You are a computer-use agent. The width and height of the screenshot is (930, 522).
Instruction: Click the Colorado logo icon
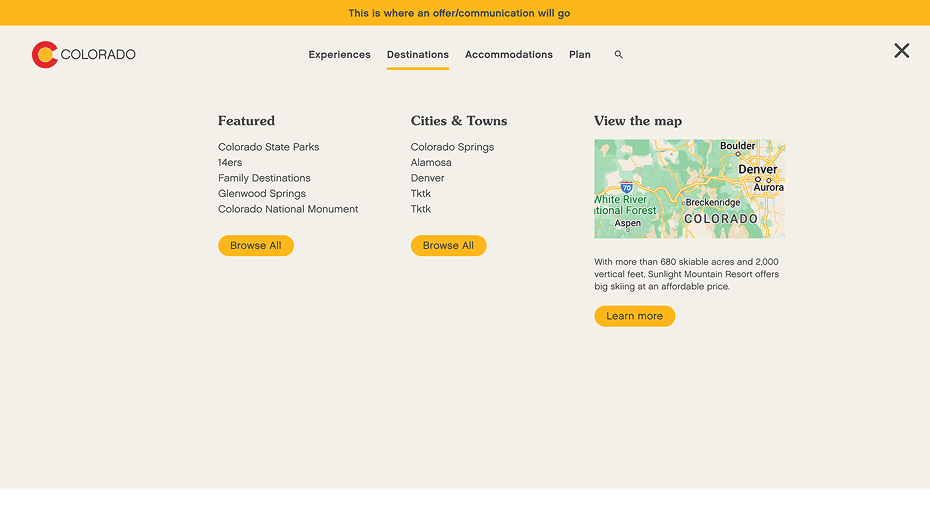[x=45, y=55]
